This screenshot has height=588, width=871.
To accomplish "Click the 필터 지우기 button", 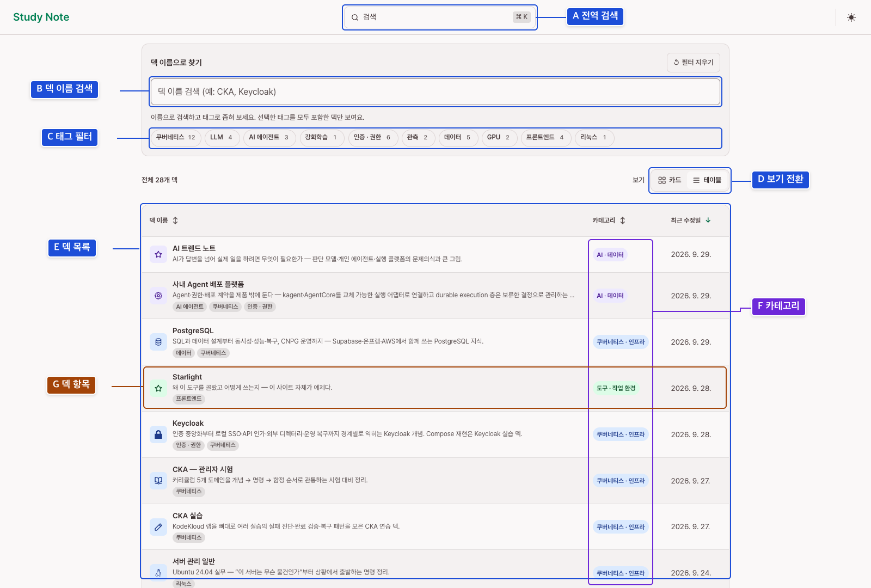I will click(694, 63).
